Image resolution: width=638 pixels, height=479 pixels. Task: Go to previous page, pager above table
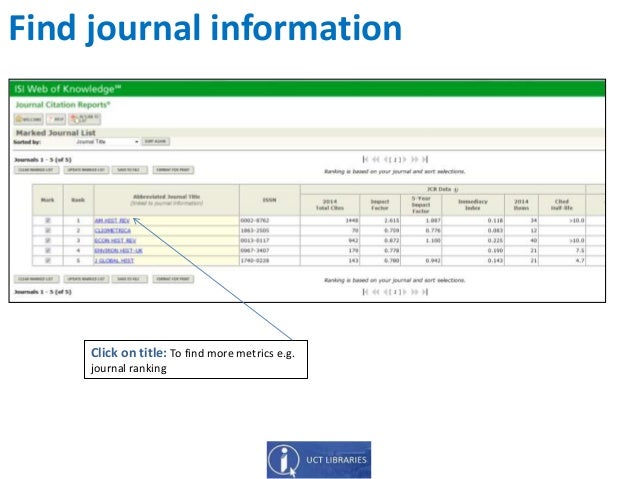(386, 159)
